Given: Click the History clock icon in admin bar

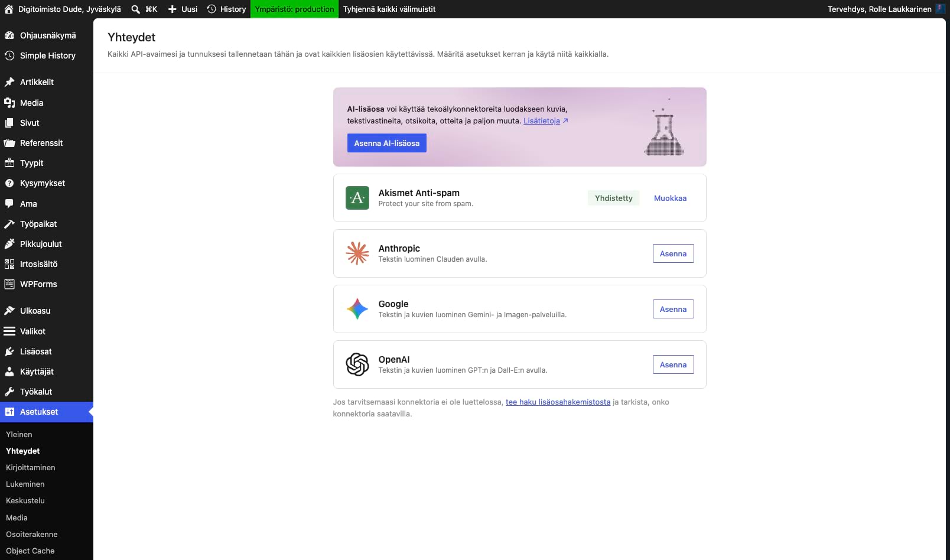Looking at the screenshot, I should (212, 9).
